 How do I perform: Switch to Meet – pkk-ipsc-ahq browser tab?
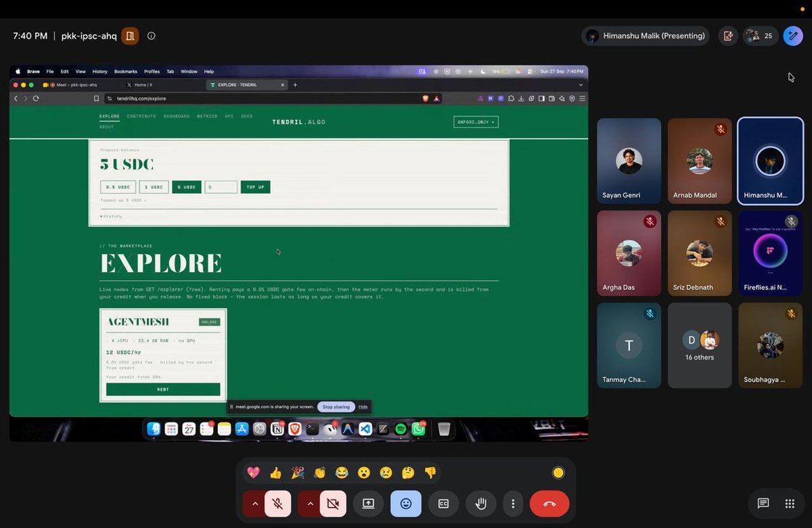[x=79, y=85]
